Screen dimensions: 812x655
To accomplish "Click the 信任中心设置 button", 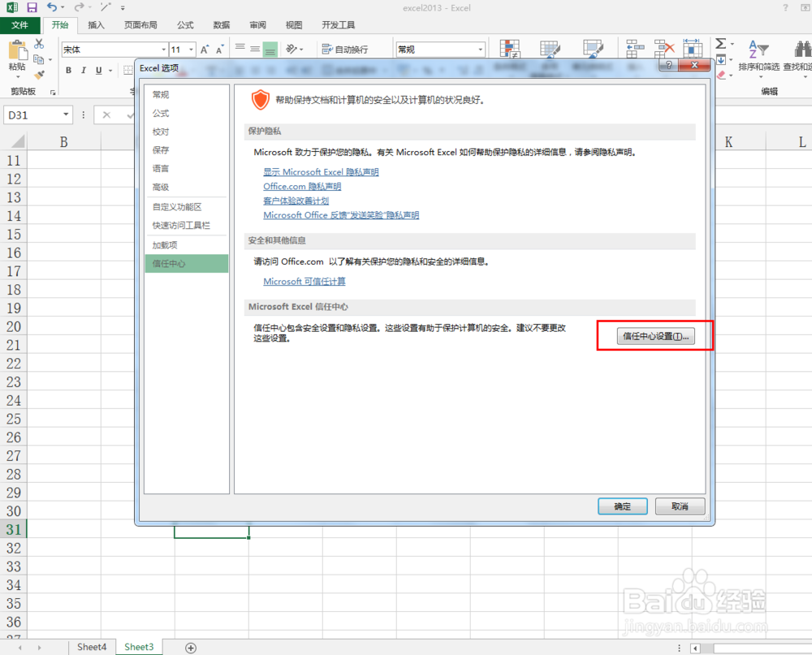I will [654, 336].
